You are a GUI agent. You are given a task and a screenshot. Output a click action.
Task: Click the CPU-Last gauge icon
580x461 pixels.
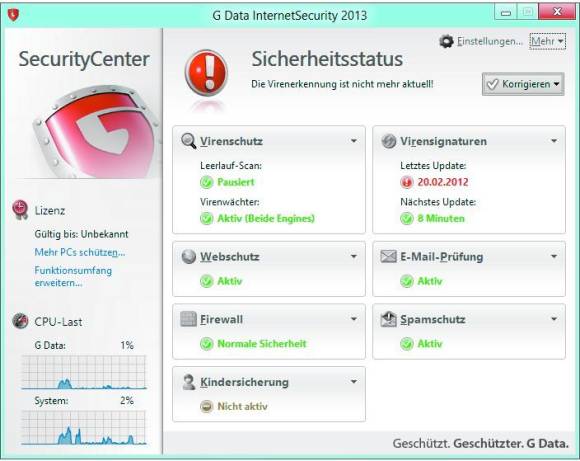coord(20,321)
